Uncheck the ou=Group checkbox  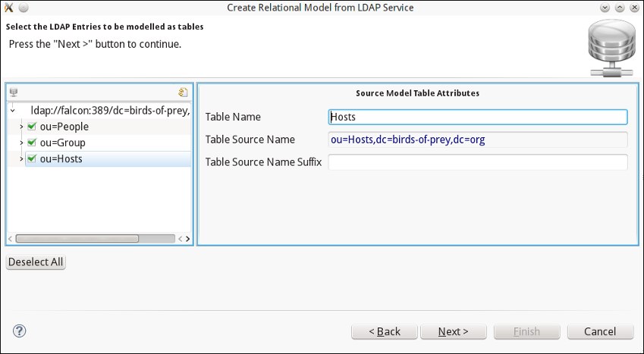(32, 143)
